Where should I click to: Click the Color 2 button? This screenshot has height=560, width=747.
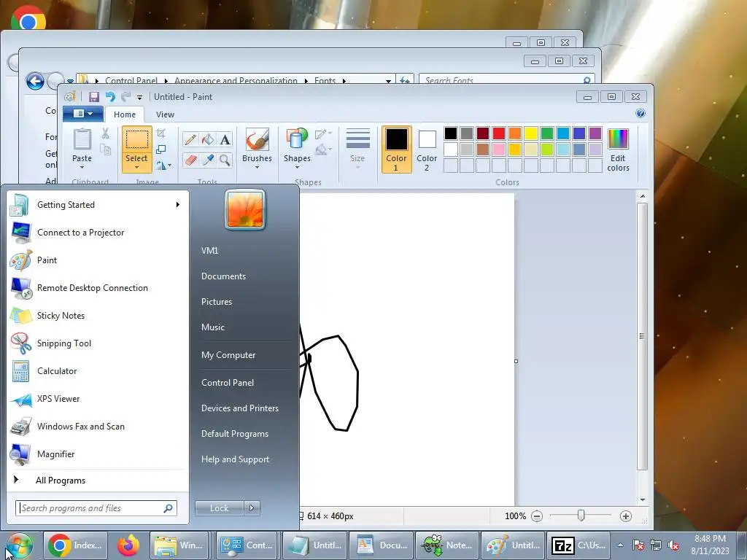pyautogui.click(x=427, y=149)
